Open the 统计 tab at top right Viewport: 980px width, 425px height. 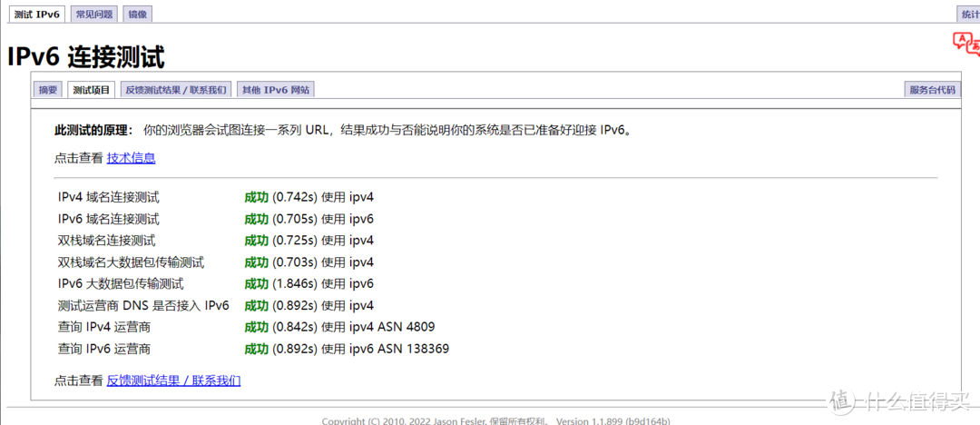[969, 15]
